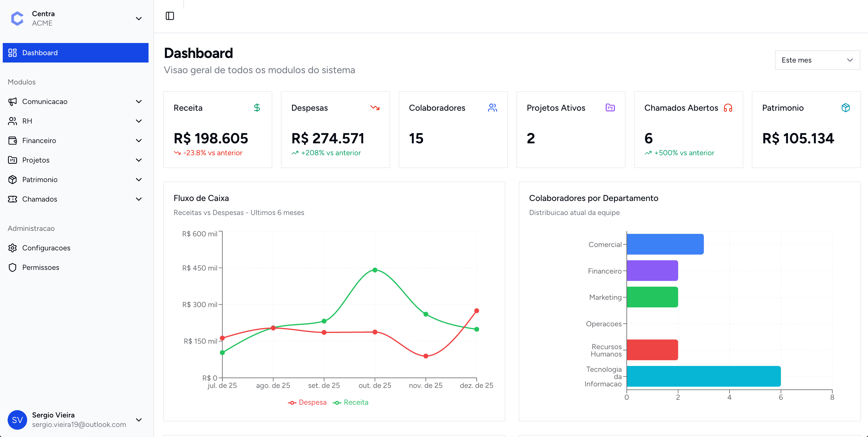Click the dollar icon on Receita card
The height and width of the screenshot is (437, 868).
(x=257, y=108)
